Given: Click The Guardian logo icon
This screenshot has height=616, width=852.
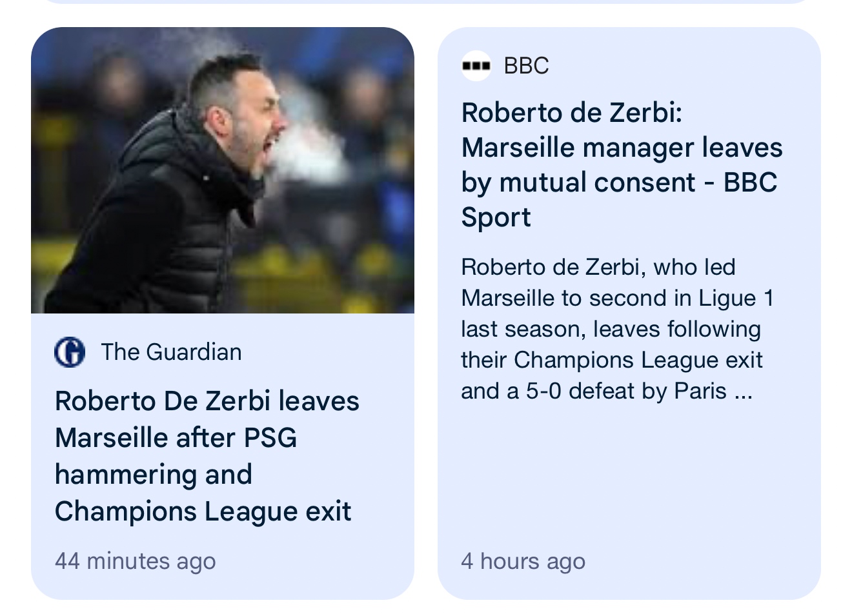Looking at the screenshot, I should (x=70, y=352).
